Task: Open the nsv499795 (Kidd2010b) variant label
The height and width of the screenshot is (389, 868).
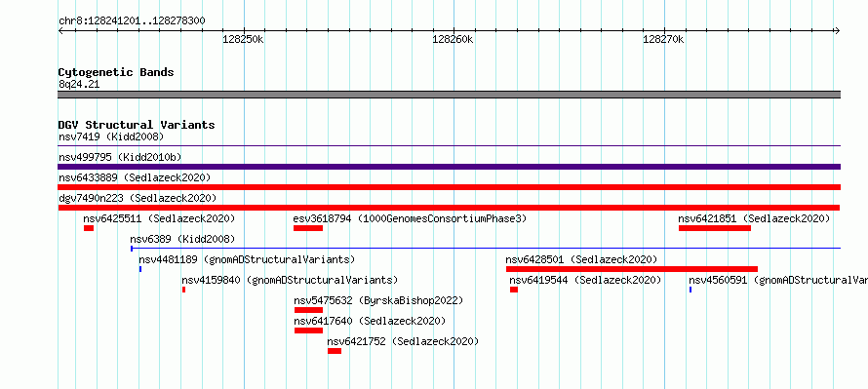Action: point(120,157)
